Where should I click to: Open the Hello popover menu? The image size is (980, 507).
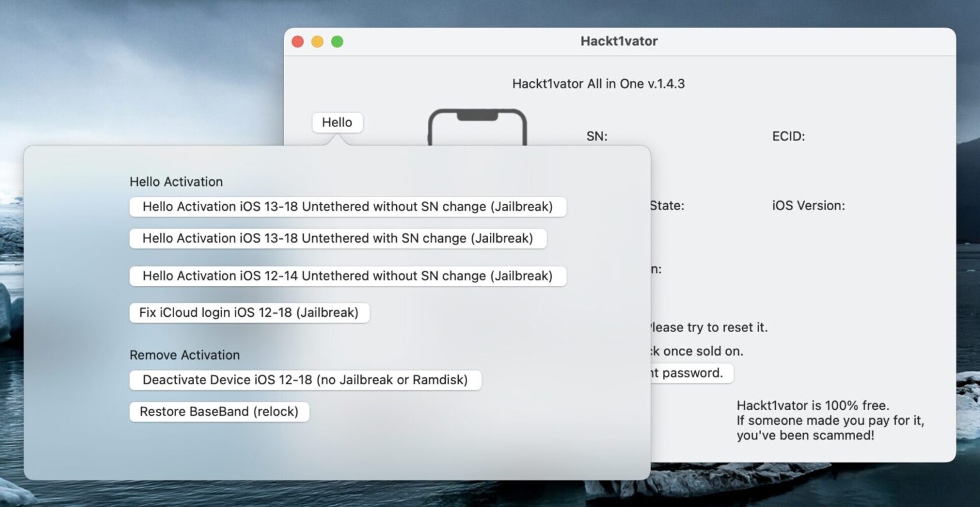(337, 122)
